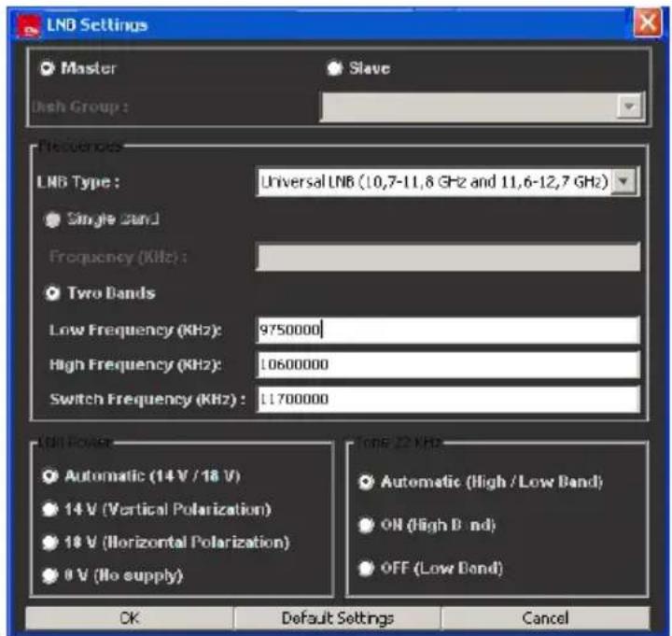Confirm with the OK button

click(x=130, y=618)
